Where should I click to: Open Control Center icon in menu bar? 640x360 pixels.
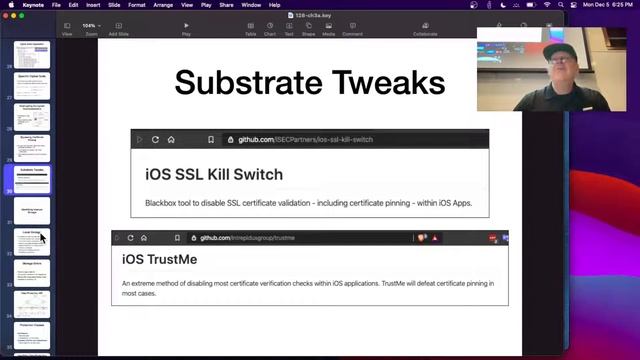(573, 5)
